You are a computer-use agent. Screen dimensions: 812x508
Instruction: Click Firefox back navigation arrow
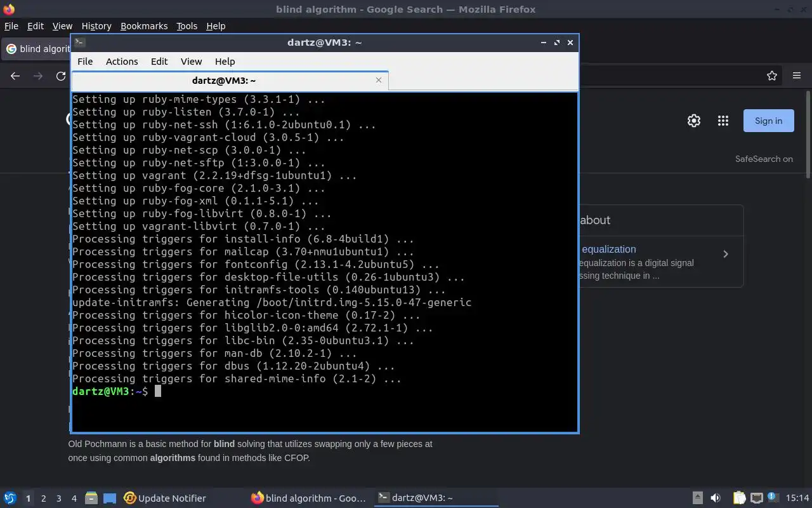[x=15, y=76]
